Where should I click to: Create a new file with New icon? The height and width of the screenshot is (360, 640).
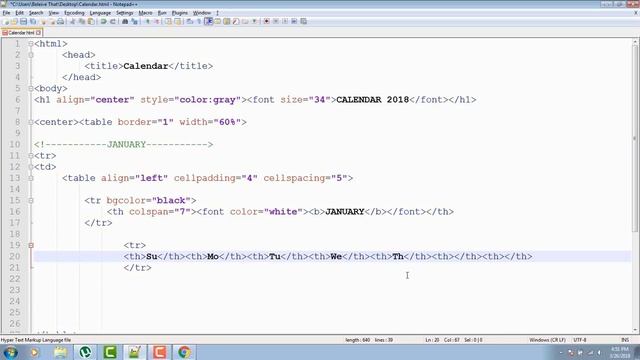[x=6, y=21]
